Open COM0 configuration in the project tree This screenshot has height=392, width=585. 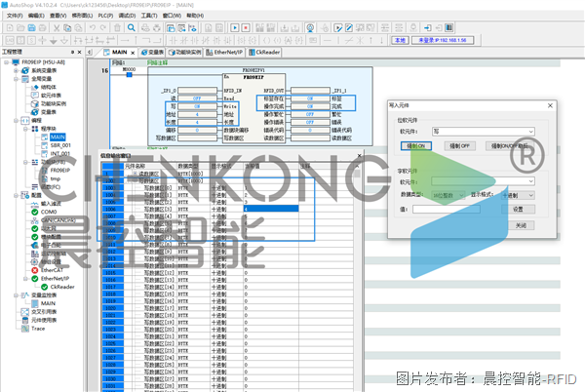[49, 211]
